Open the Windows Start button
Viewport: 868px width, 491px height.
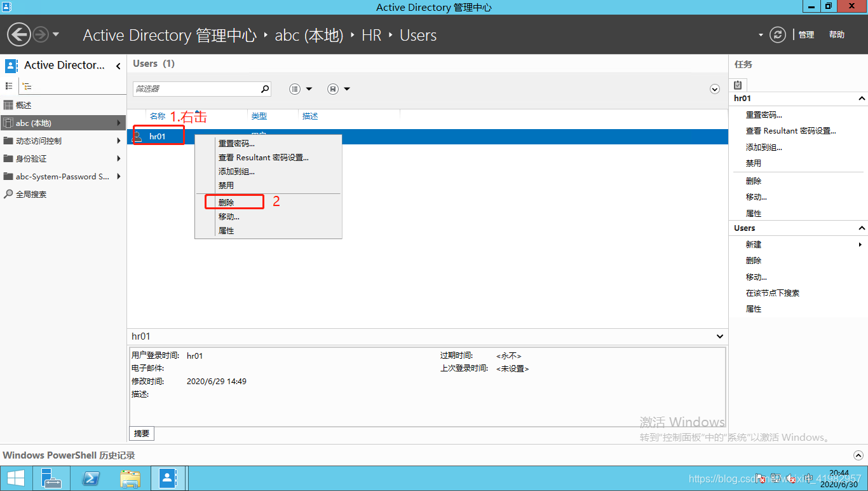click(15, 478)
